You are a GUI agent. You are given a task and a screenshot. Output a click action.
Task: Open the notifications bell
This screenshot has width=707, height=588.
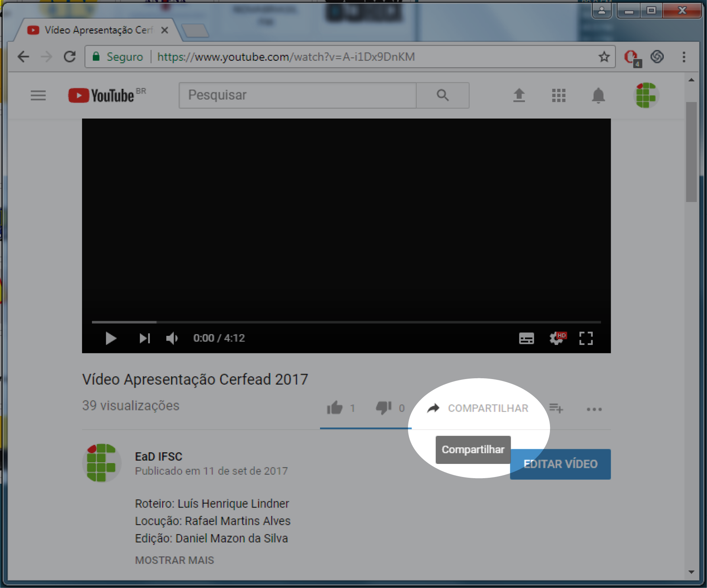coord(598,96)
